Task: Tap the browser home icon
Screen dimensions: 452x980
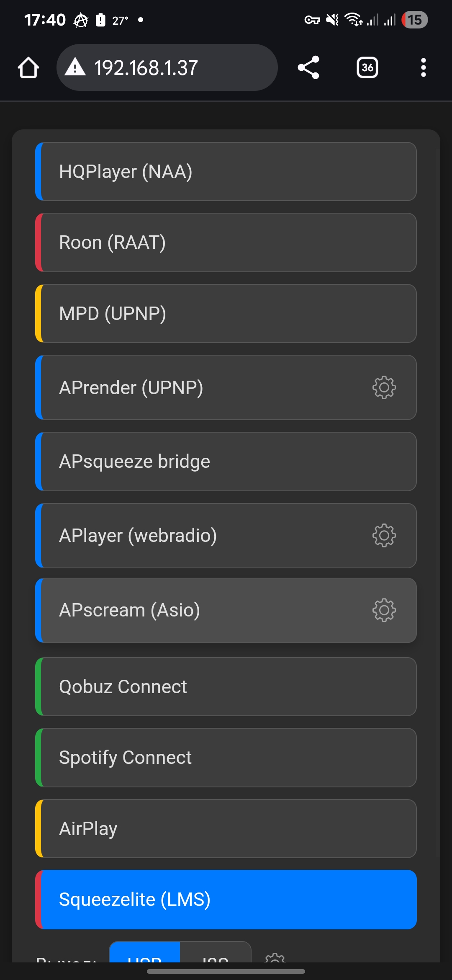Action: pos(28,67)
